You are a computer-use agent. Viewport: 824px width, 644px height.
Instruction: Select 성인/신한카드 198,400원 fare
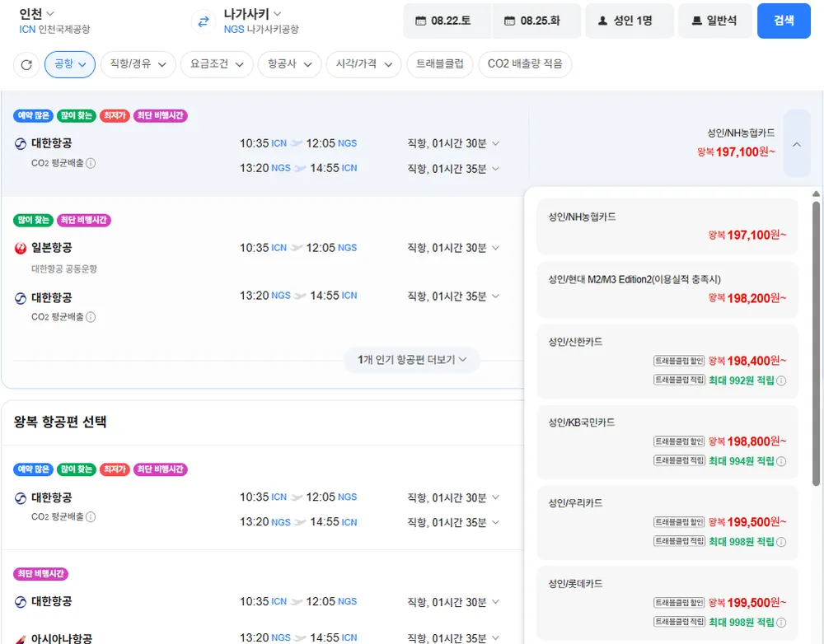tap(667, 362)
